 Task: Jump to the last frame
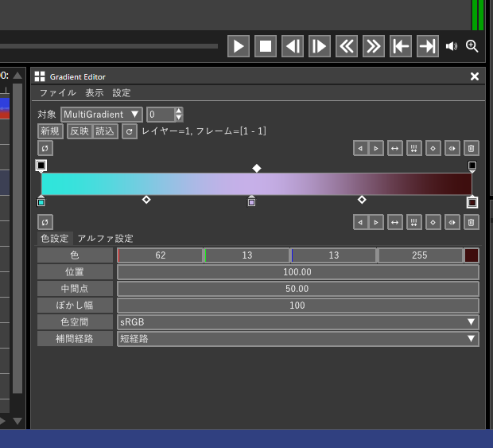pyautogui.click(x=428, y=46)
